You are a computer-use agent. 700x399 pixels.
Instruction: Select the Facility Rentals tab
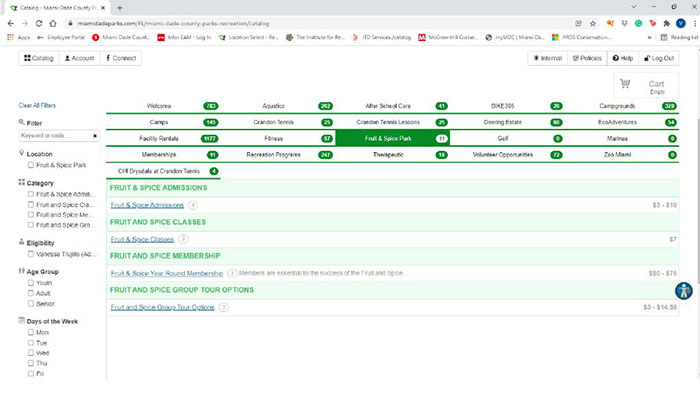(163, 138)
